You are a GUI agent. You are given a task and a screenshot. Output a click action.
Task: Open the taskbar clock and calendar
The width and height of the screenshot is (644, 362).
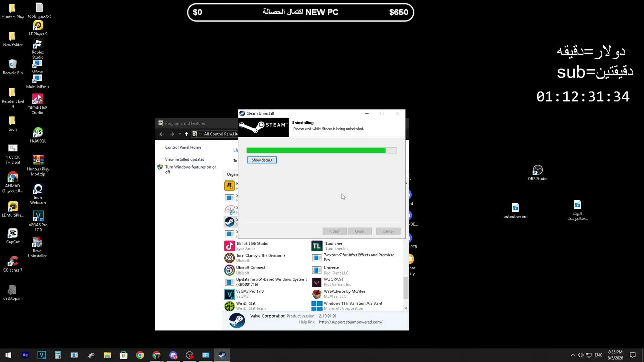tap(615, 355)
